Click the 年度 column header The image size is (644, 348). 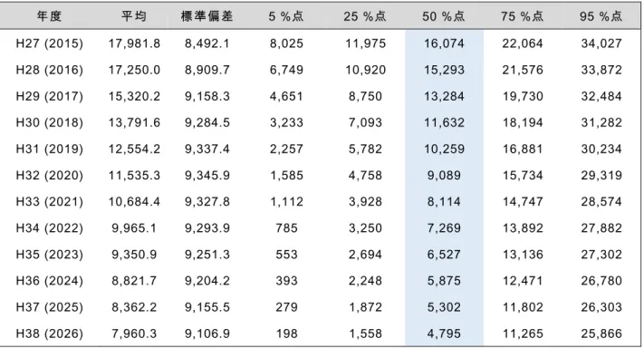click(x=49, y=16)
